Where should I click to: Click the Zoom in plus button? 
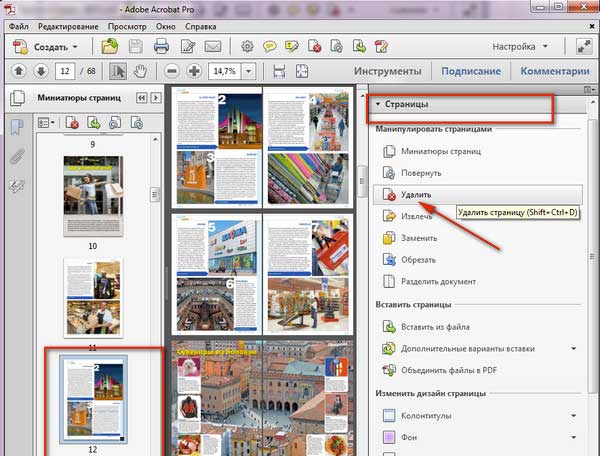[x=193, y=72]
